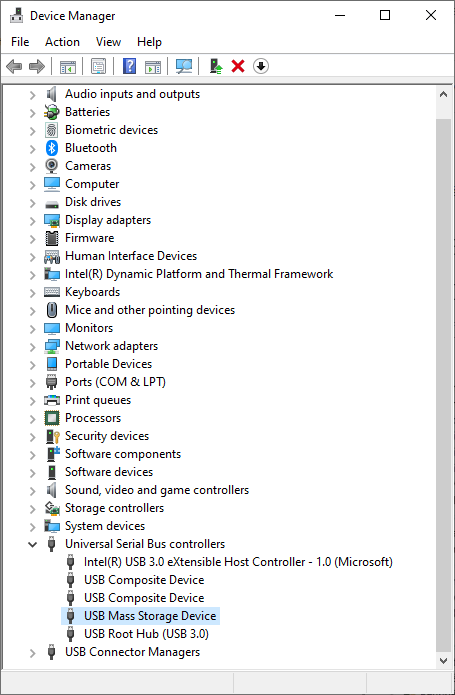455x695 pixels.
Task: Collapse Universal Serial Bus controllers node
Action: pyautogui.click(x=32, y=544)
